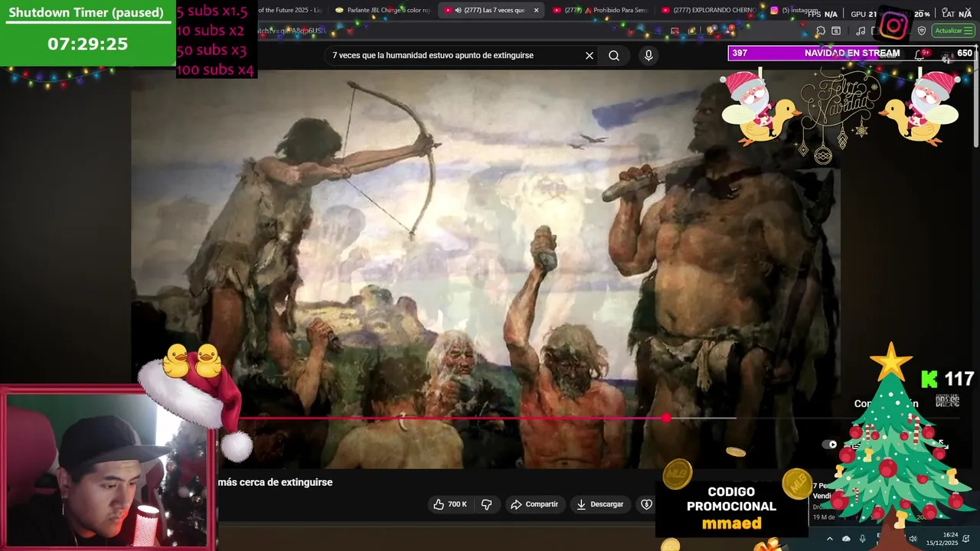Click the red video progress scrubber
This screenshot has width=980, height=551.
tap(666, 418)
